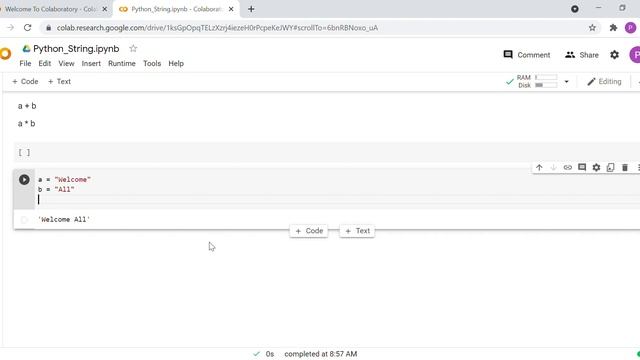Move the cell down with the arrow icon

553,167
